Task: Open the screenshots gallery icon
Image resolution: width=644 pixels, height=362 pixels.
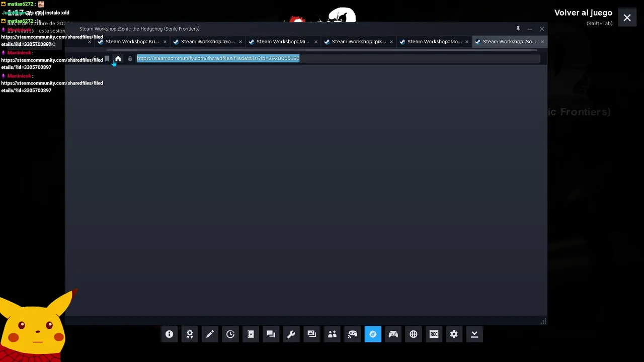Action: (311, 334)
